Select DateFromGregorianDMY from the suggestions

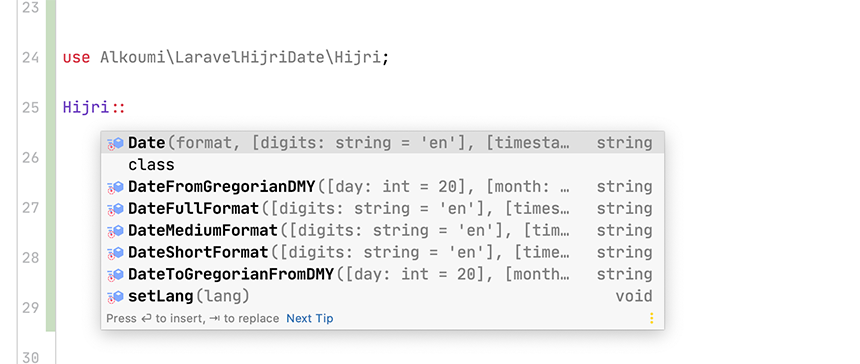point(382,187)
